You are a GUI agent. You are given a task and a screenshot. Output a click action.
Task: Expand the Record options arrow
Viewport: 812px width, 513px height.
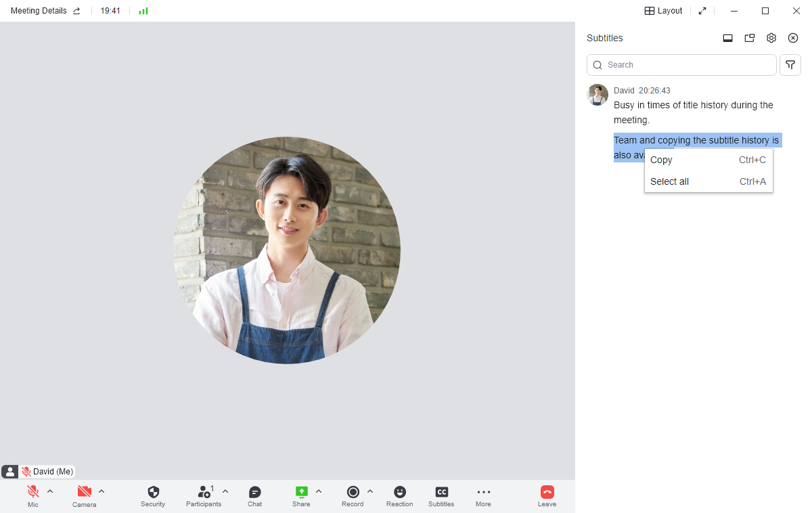click(x=370, y=491)
